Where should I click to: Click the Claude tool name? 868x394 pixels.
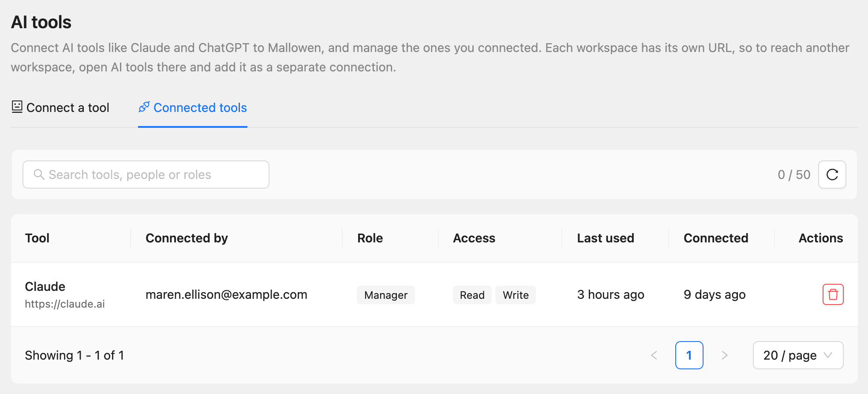pyautogui.click(x=45, y=286)
